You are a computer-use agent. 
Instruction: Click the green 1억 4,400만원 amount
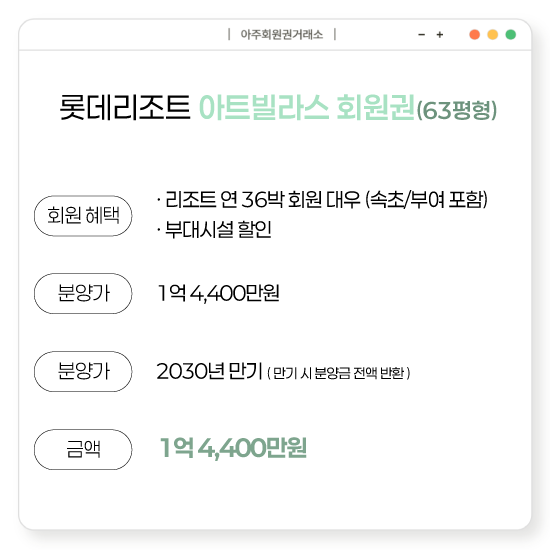coord(233,448)
